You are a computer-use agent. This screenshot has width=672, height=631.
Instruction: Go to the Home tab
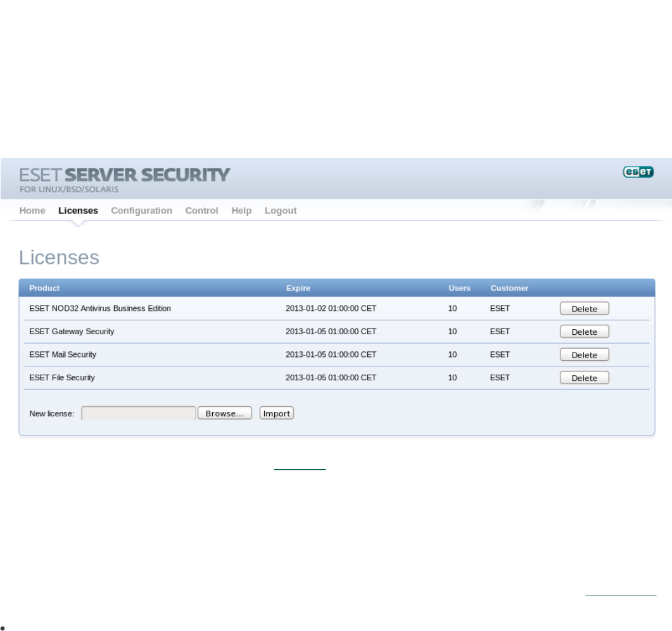click(x=32, y=210)
